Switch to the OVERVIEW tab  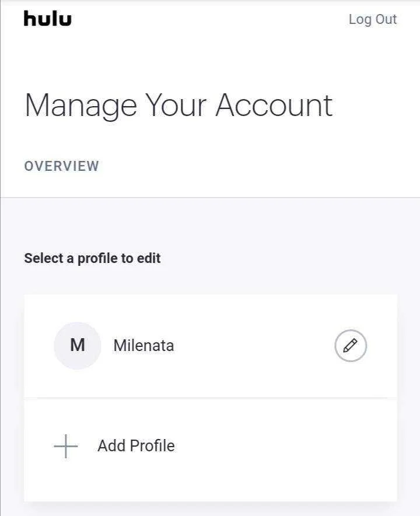point(62,166)
